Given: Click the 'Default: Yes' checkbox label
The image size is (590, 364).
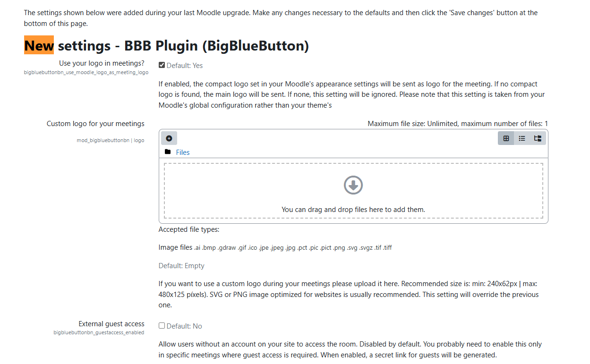Looking at the screenshot, I should click(185, 66).
